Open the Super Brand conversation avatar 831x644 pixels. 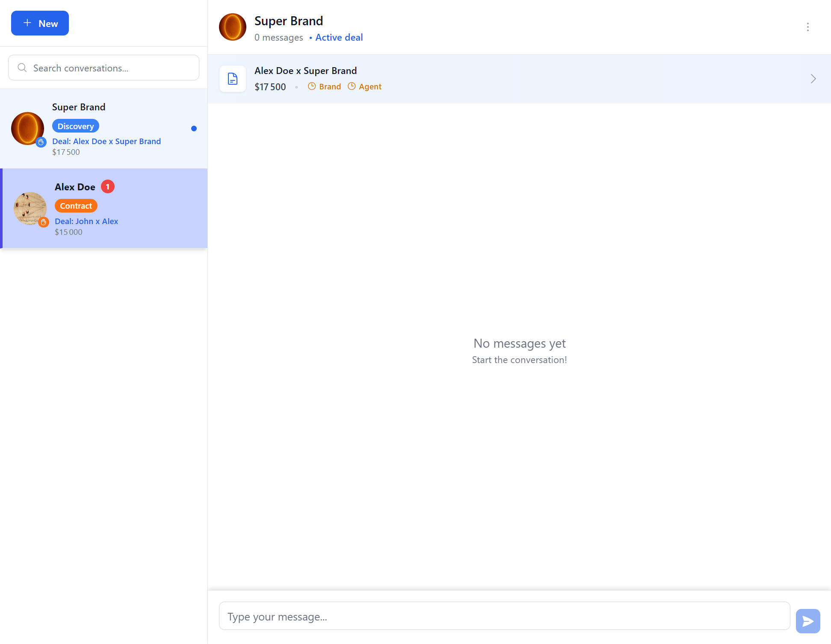27,128
